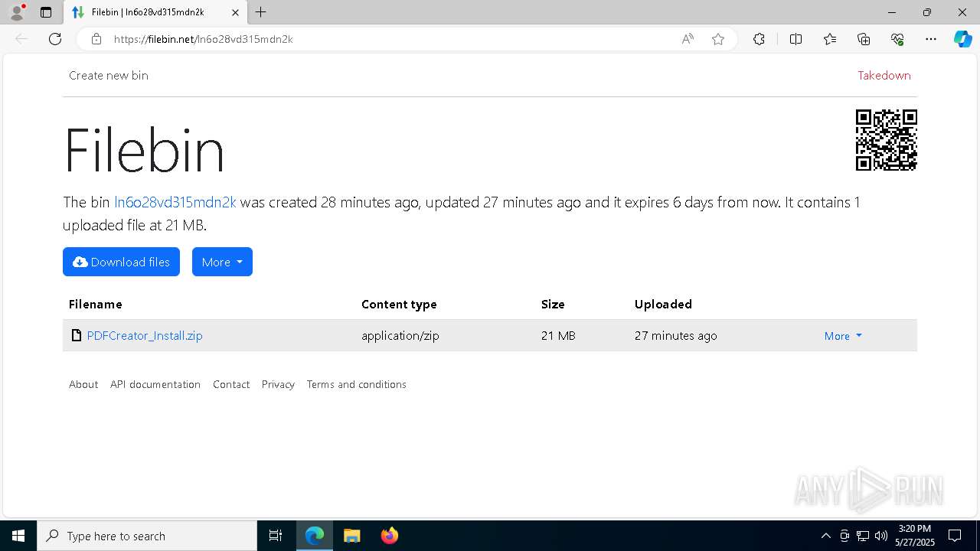Click the address bar URL
Image resolution: width=980 pixels, height=551 pixels.
point(203,39)
